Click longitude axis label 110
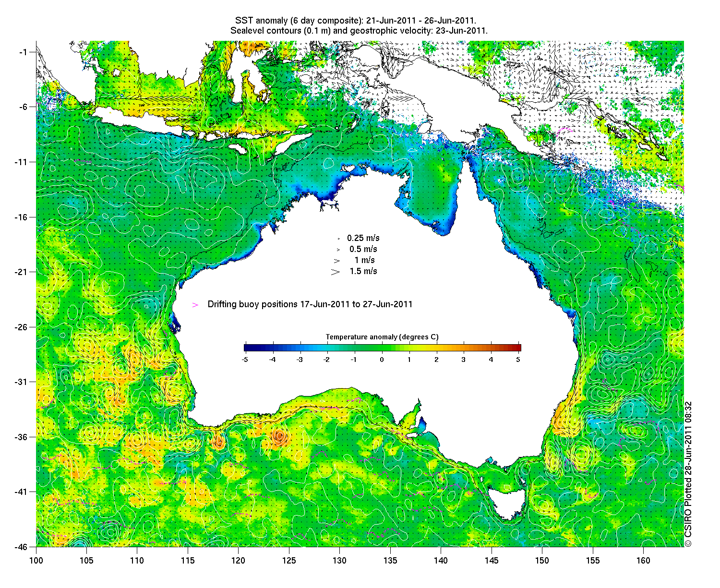Screen dimensions: 720x588 [137, 561]
